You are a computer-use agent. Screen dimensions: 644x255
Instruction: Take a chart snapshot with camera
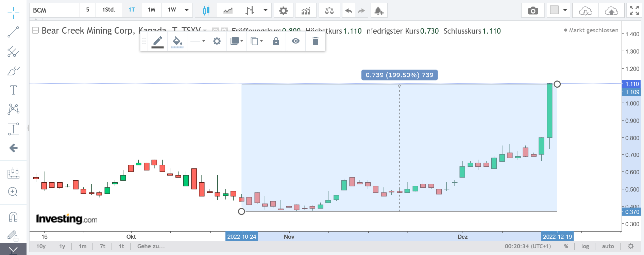coord(533,11)
